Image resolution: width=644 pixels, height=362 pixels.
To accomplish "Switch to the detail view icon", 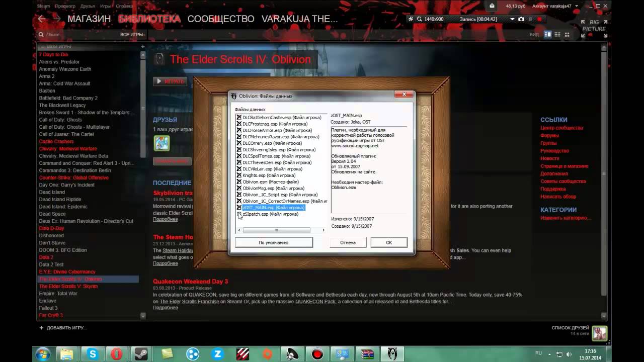I will (548, 35).
